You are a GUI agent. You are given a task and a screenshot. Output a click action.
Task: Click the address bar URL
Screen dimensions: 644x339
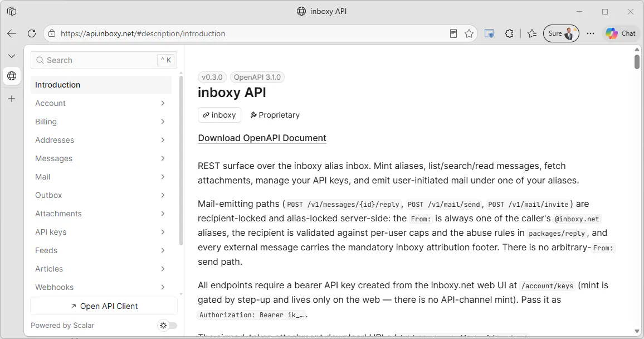pos(143,33)
